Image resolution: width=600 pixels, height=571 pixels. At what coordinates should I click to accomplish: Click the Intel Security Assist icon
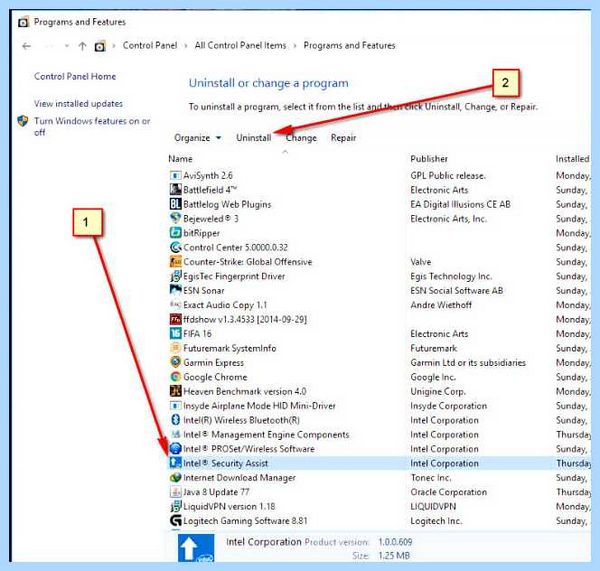pos(175,463)
